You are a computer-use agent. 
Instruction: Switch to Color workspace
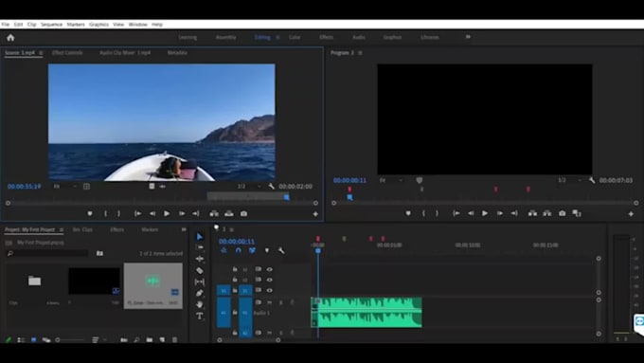pos(295,37)
